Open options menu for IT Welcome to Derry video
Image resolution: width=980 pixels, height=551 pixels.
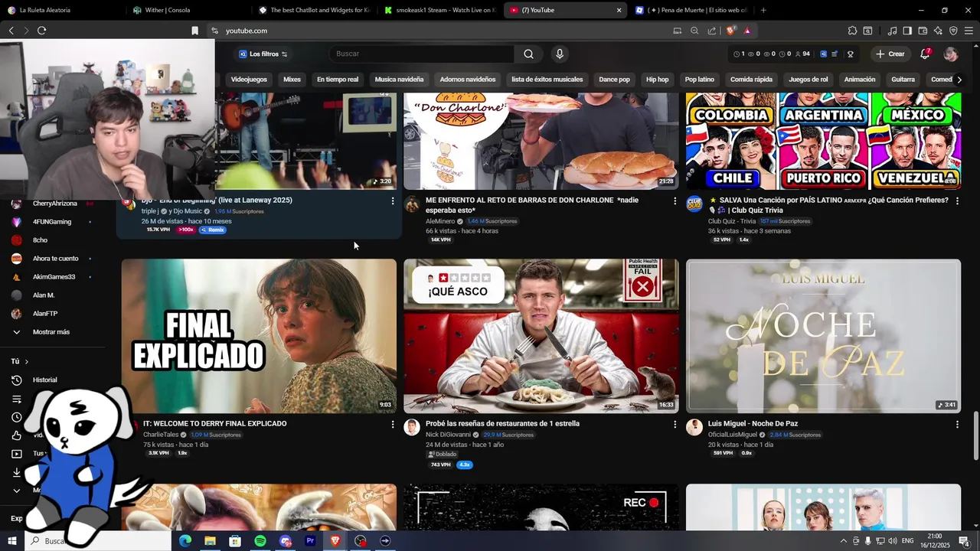click(x=393, y=424)
